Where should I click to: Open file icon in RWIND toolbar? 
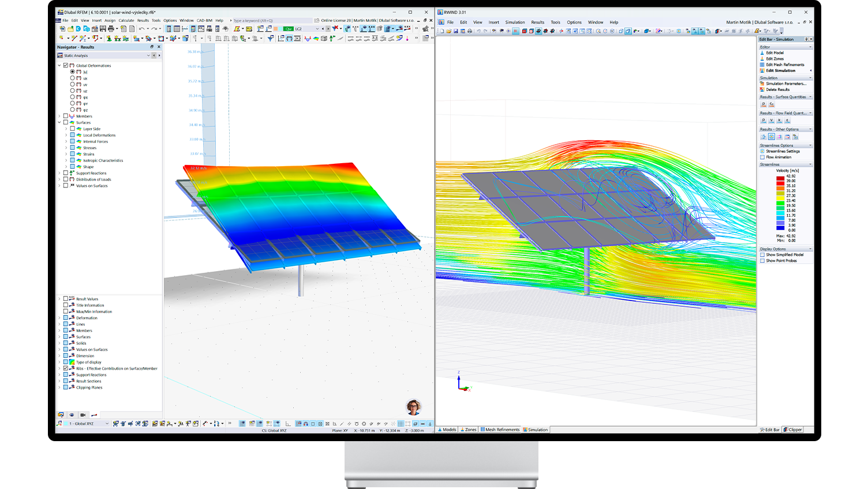(448, 31)
